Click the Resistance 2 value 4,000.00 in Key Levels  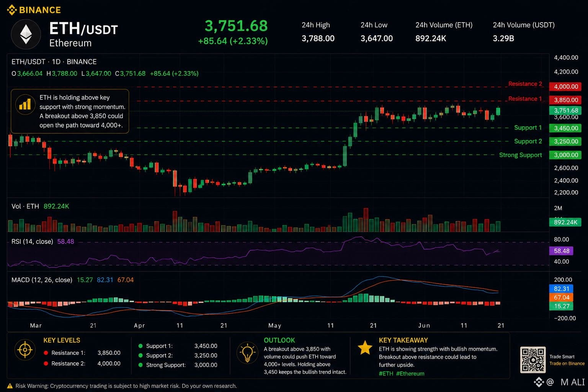click(x=109, y=364)
